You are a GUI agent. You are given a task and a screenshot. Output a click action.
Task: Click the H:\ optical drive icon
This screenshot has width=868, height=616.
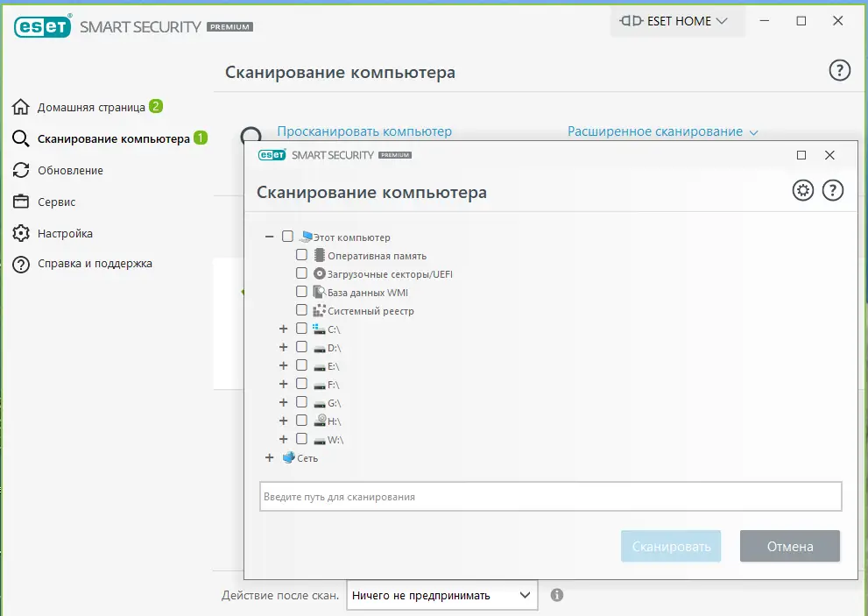[x=320, y=421]
